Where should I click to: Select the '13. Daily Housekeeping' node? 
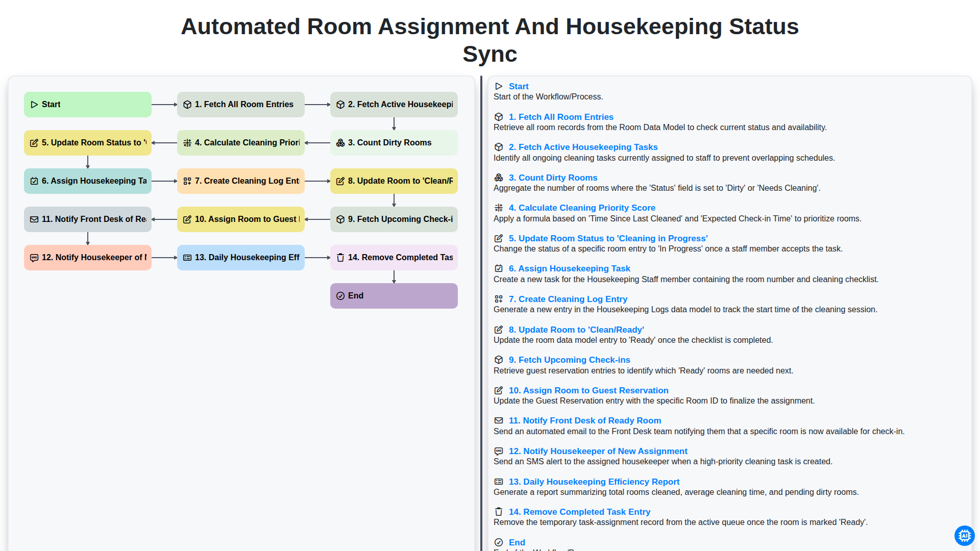pyautogui.click(x=241, y=258)
